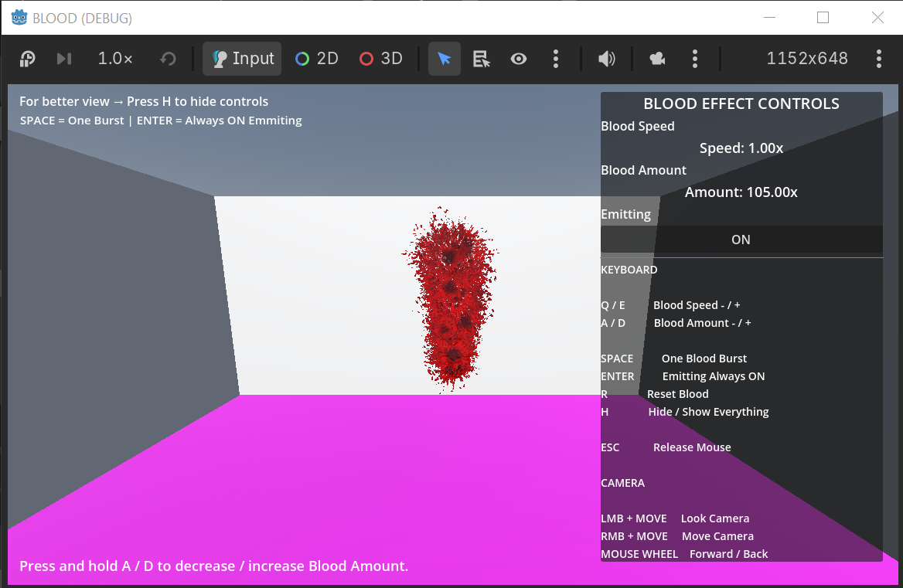Toggle 3D node selection mode
The width and height of the screenshot is (903, 588).
pyautogui.click(x=380, y=59)
